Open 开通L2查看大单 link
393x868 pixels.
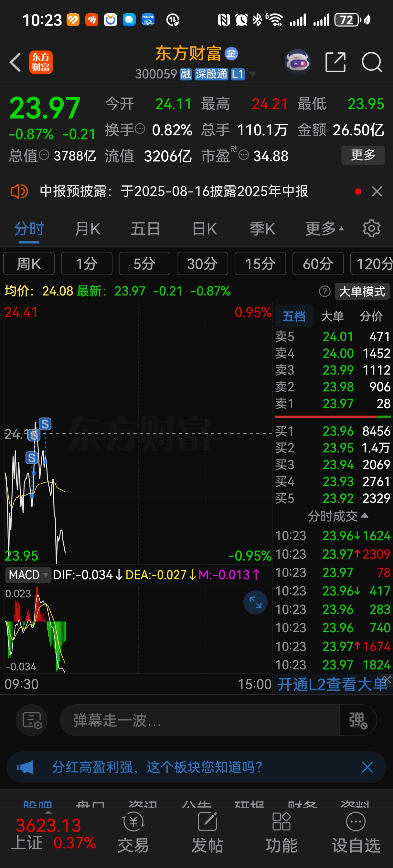pyautogui.click(x=332, y=684)
